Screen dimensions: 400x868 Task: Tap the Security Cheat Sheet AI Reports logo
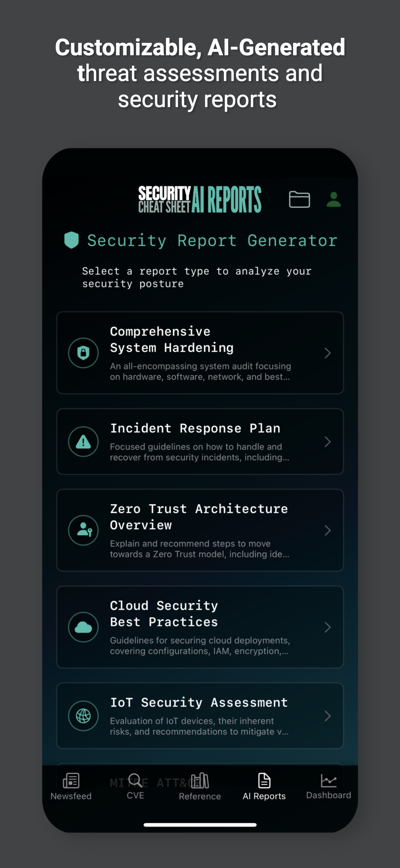[x=200, y=199]
